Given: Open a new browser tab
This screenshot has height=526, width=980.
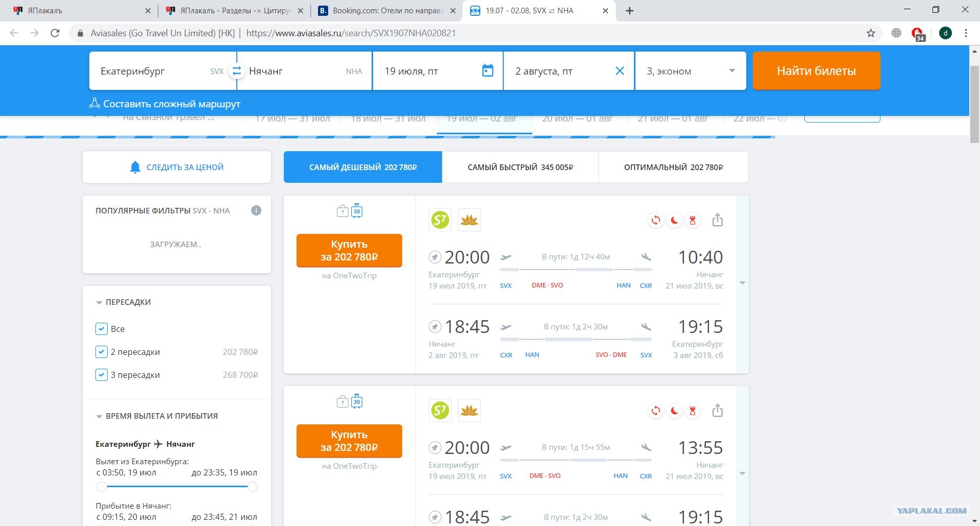Looking at the screenshot, I should [629, 11].
